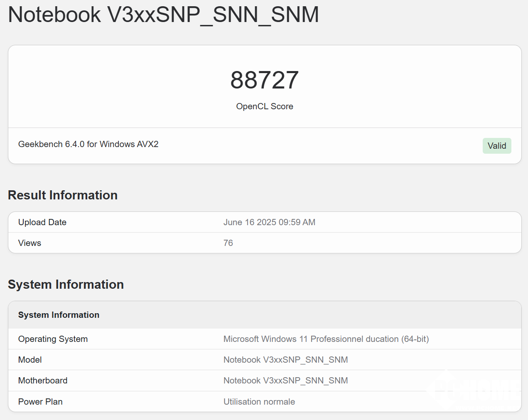Click the Microsoft Windows 11 Professionnel value
Image resolution: width=528 pixels, height=420 pixels.
tap(326, 339)
